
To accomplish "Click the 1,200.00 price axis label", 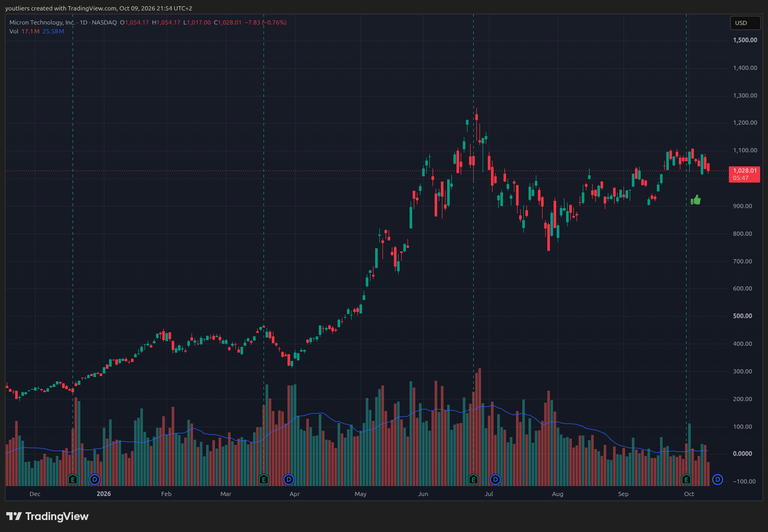I will 745,123.
